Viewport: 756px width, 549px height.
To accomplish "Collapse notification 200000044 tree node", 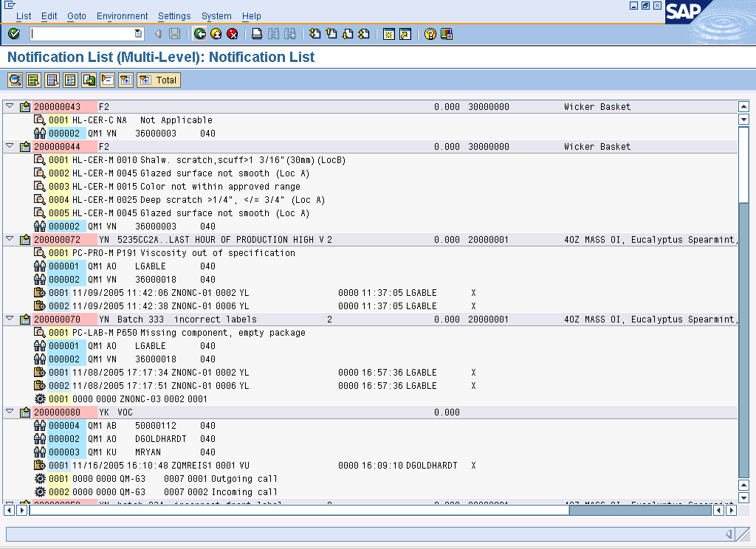I will coord(10,146).
